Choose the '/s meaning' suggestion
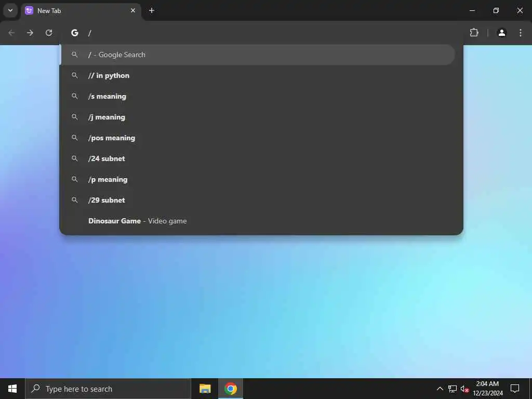The width and height of the screenshot is (532, 399). click(x=258, y=96)
